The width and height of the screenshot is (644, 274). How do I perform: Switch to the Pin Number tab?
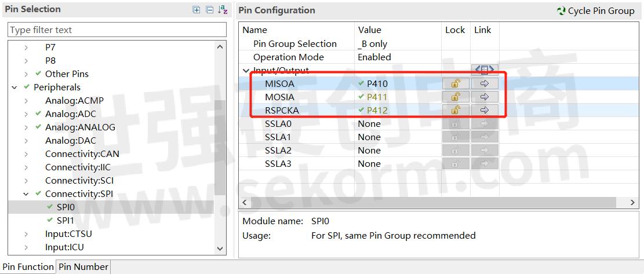[83, 267]
